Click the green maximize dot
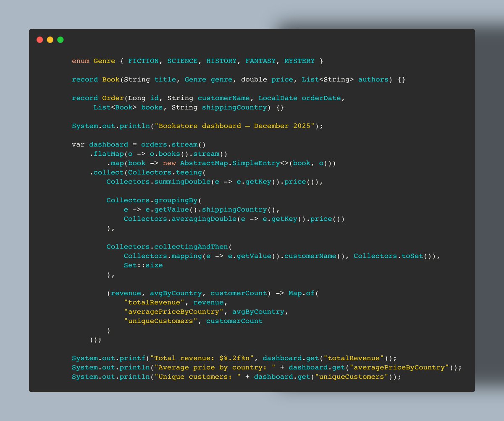 [x=60, y=40]
